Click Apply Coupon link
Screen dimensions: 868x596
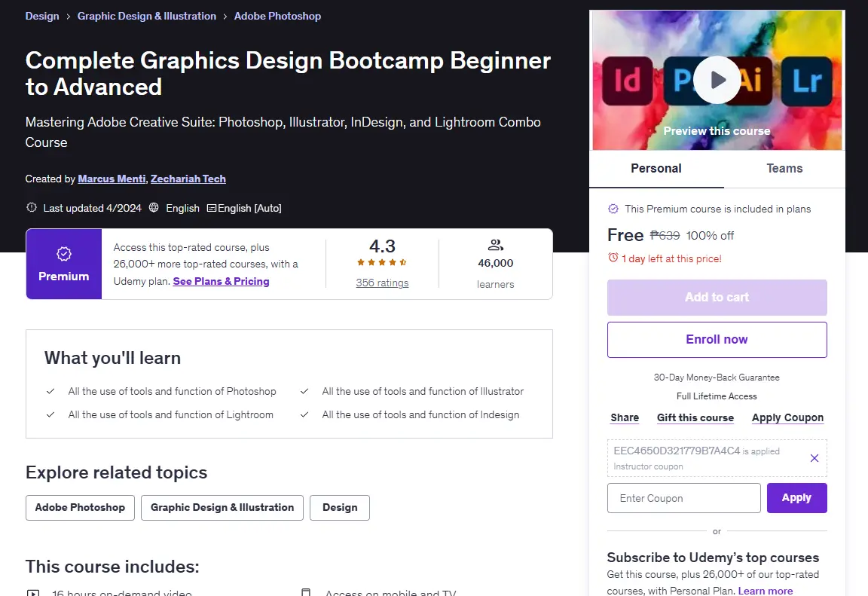[x=787, y=418]
